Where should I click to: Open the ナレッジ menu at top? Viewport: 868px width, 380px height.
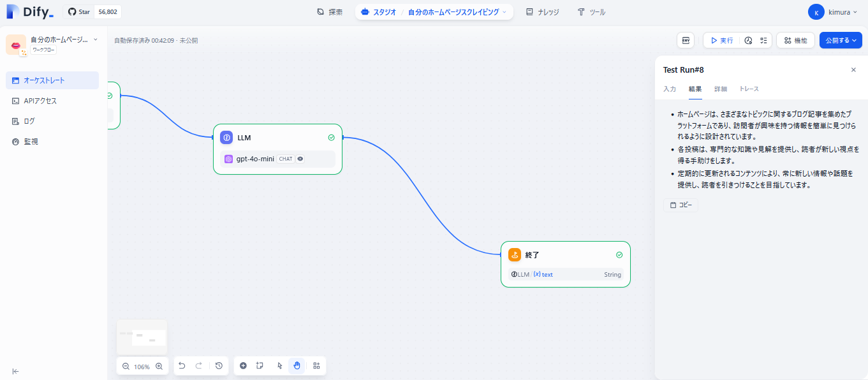coord(542,11)
